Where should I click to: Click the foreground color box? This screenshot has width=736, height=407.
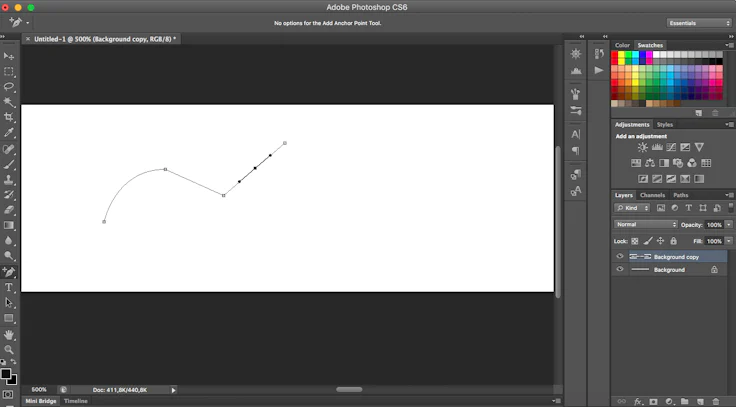click(6, 374)
